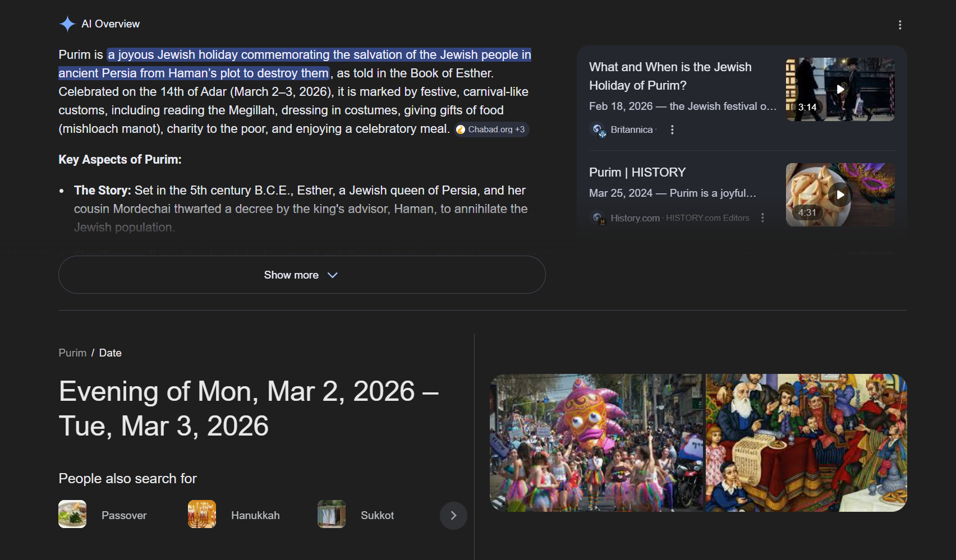This screenshot has height=560, width=956.
Task: Show next related searches with arrow button
Action: point(453,516)
